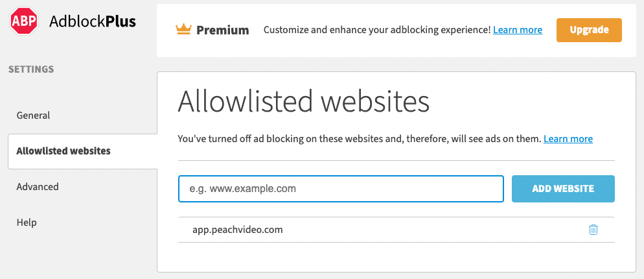Click the SETTINGS sidebar heading

(x=31, y=69)
